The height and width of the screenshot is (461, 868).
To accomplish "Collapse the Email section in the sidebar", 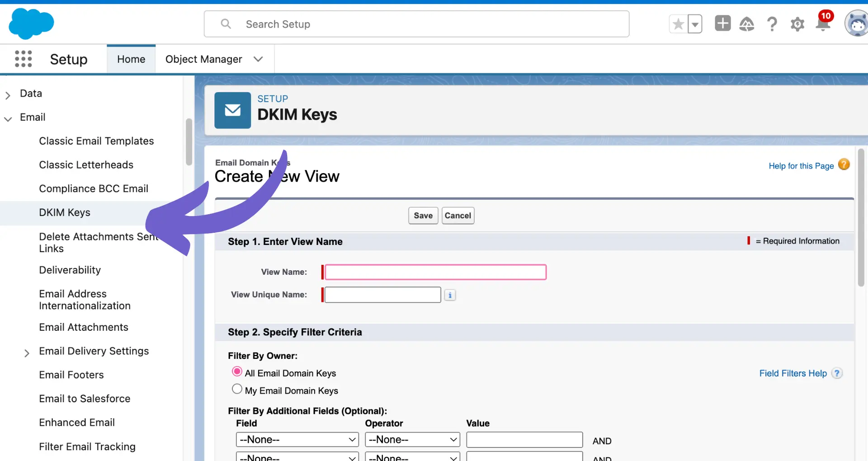I will click(x=8, y=119).
